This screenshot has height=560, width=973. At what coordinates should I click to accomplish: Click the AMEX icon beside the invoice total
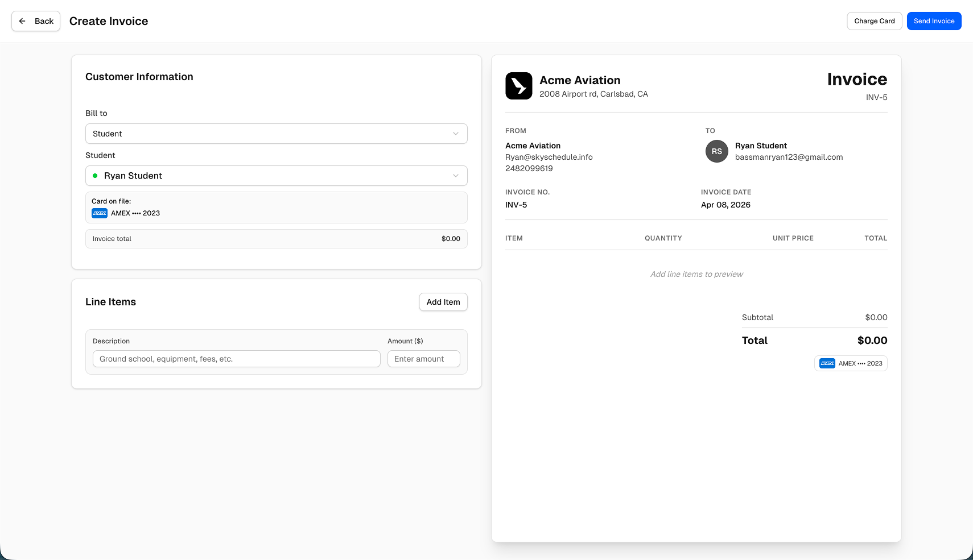(827, 363)
